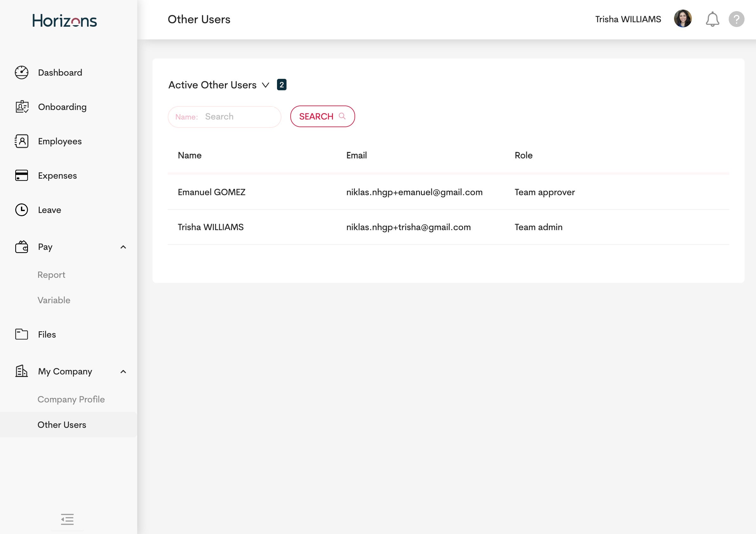
Task: Collapse the sidebar with the bottom icon
Action: (x=67, y=519)
